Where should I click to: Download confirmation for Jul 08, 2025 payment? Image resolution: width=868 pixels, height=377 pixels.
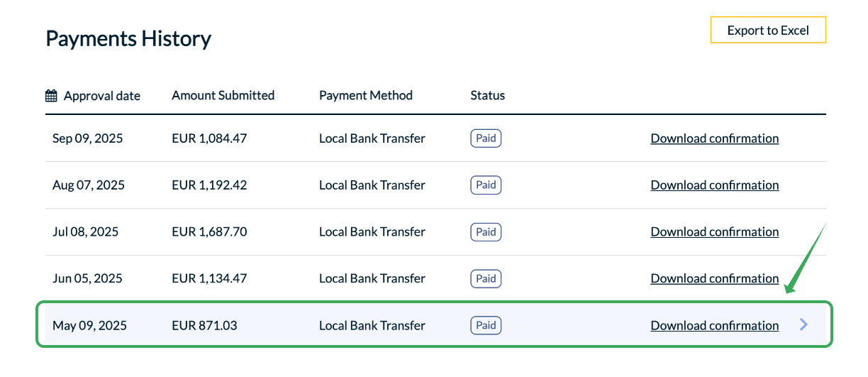click(714, 232)
